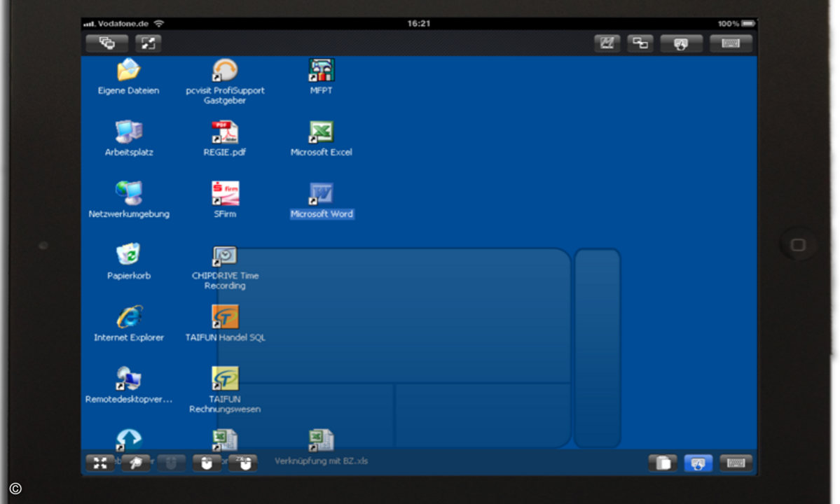This screenshot has width=840, height=504.
Task: Click the "Eigene Dateien" label text
Action: (x=129, y=90)
